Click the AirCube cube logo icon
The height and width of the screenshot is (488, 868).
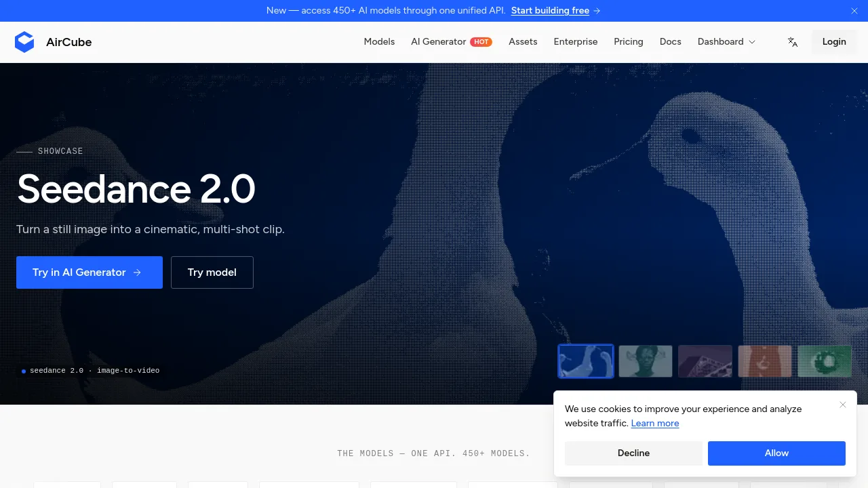pos(24,42)
